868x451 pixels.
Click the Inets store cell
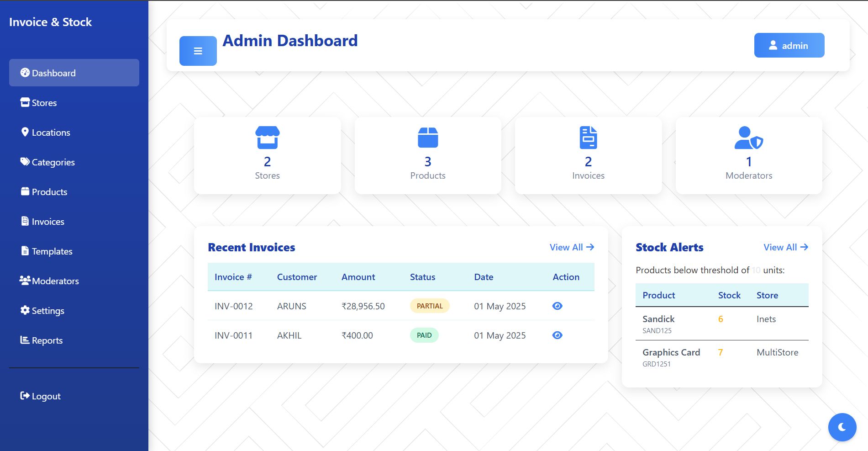point(766,319)
